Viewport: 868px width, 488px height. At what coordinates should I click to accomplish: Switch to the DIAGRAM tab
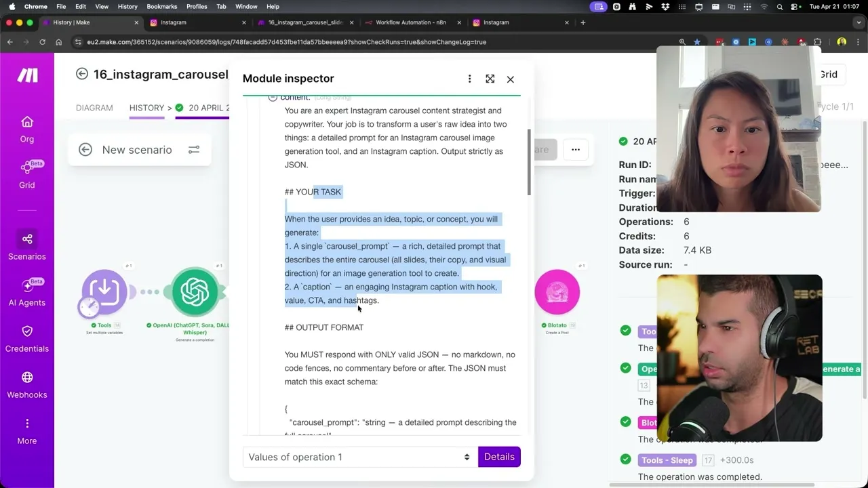coord(94,108)
